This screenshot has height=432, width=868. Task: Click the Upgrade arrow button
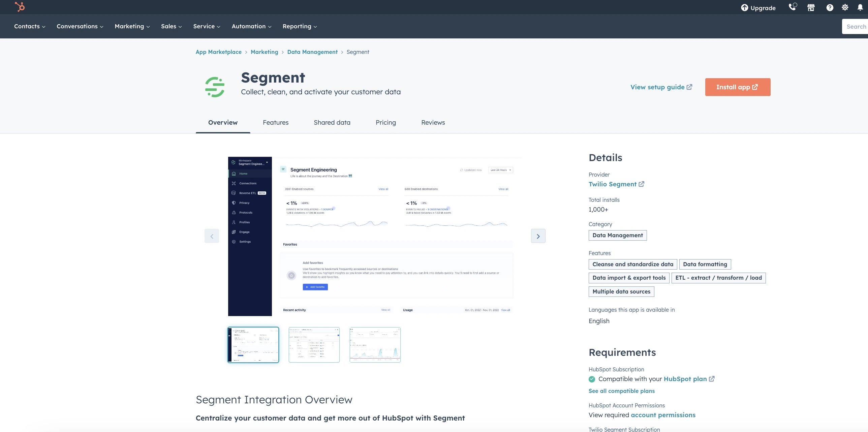coord(758,8)
